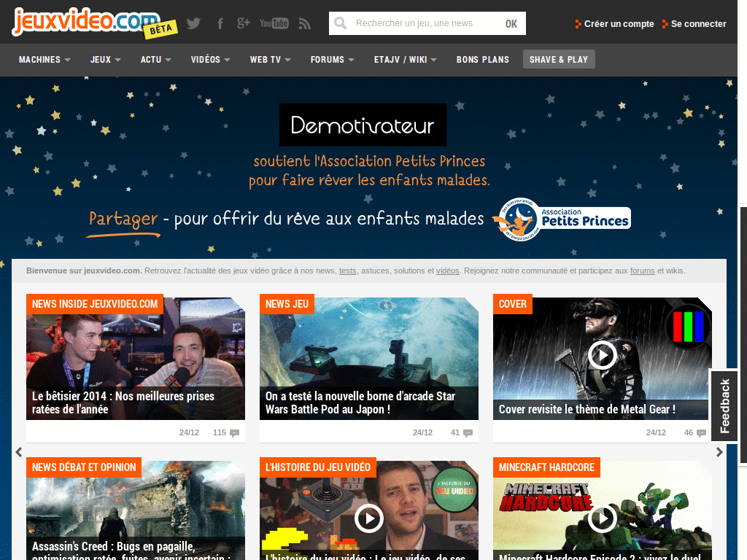Click 'Cover revisite le thème de Metal Gear' title
The width and height of the screenshot is (747, 560).
click(x=587, y=409)
